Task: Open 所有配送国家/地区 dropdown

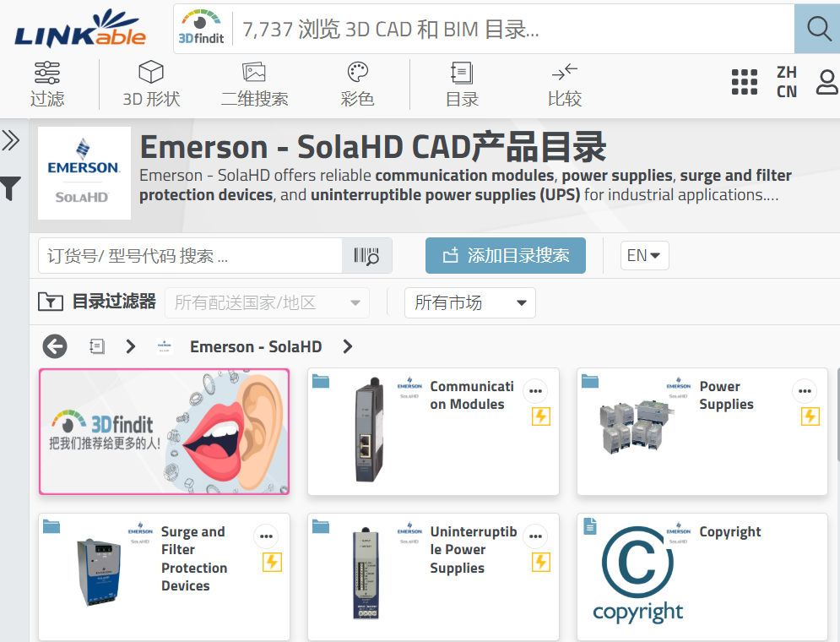Action: pyautogui.click(x=267, y=302)
